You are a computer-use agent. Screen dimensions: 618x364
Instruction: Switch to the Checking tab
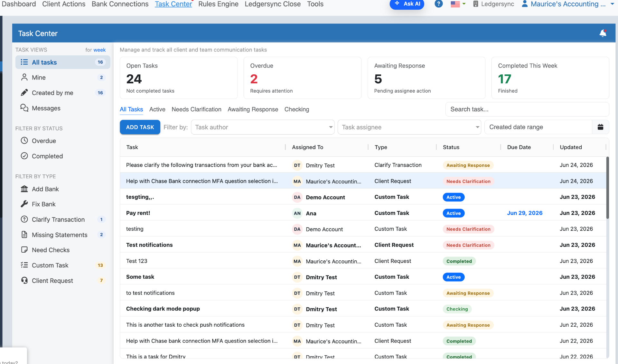coord(296,109)
